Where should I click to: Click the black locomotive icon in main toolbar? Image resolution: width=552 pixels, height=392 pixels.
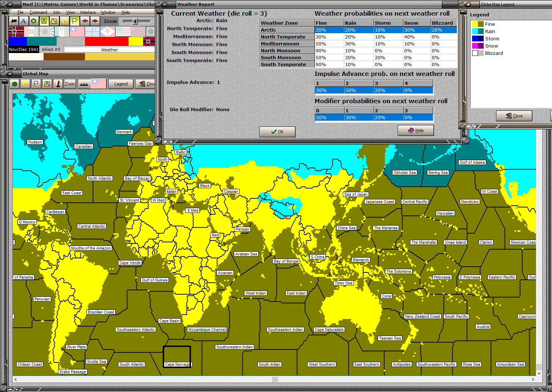pyautogui.click(x=14, y=21)
